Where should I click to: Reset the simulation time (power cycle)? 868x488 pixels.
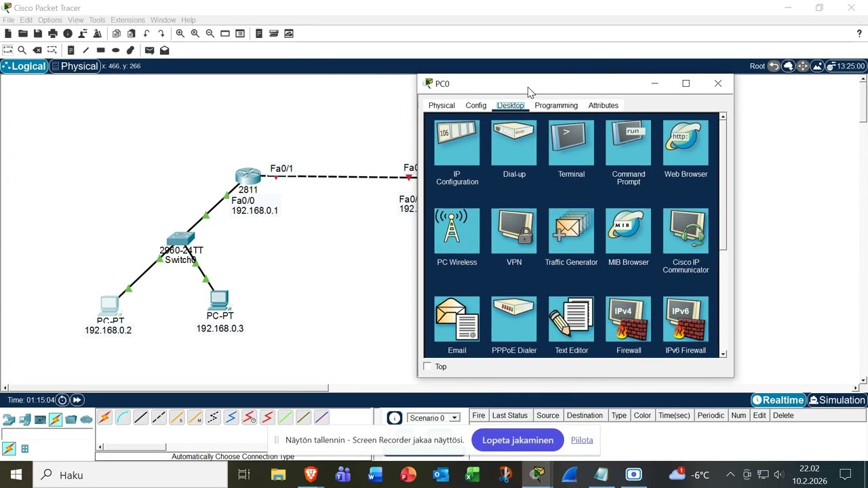(62, 400)
